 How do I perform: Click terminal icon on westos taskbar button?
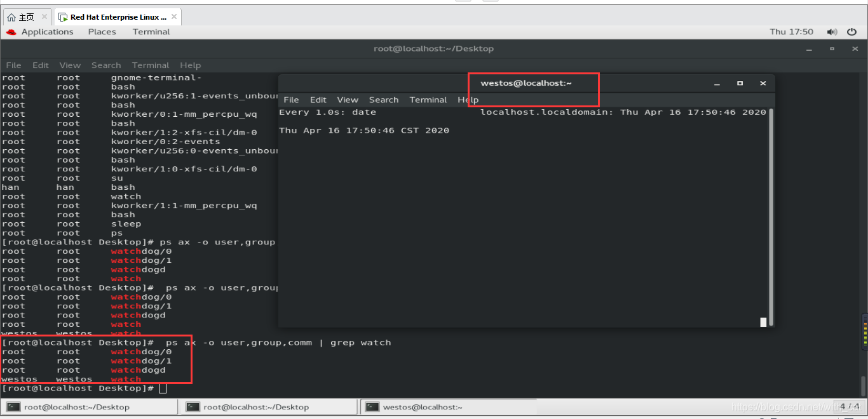pos(372,407)
